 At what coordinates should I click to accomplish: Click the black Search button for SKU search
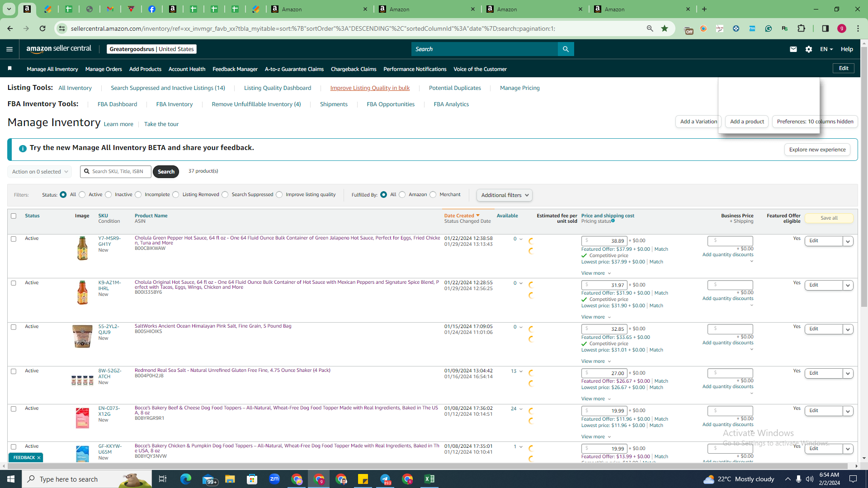click(x=166, y=172)
